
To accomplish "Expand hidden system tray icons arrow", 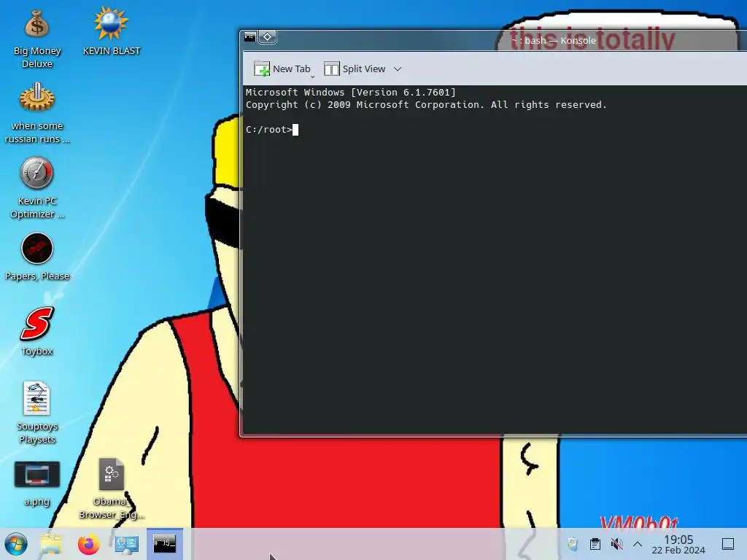I will pos(638,544).
